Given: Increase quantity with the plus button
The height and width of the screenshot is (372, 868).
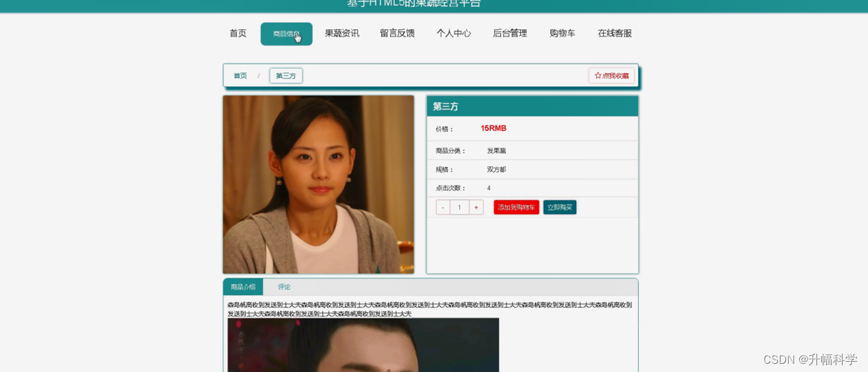Looking at the screenshot, I should pos(476,207).
